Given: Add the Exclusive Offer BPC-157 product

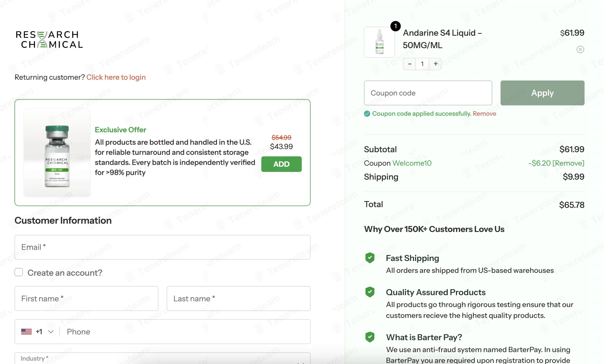Looking at the screenshot, I should 281,164.
